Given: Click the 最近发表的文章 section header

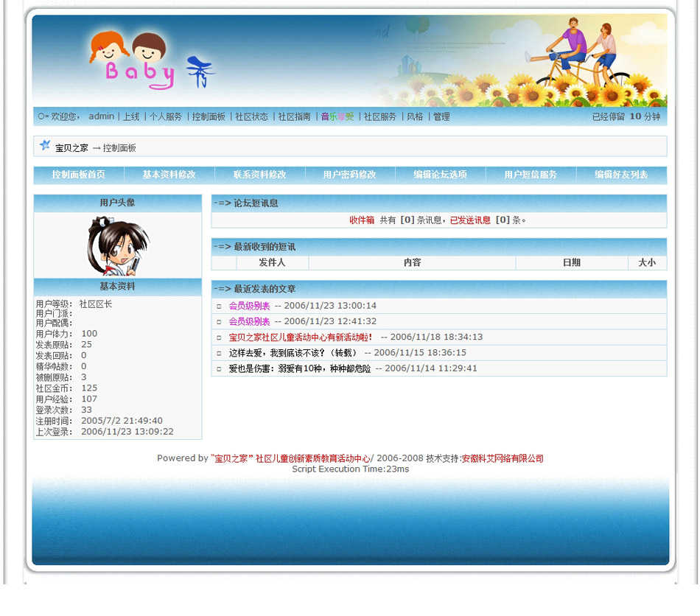Looking at the screenshot, I should pyautogui.click(x=439, y=289).
